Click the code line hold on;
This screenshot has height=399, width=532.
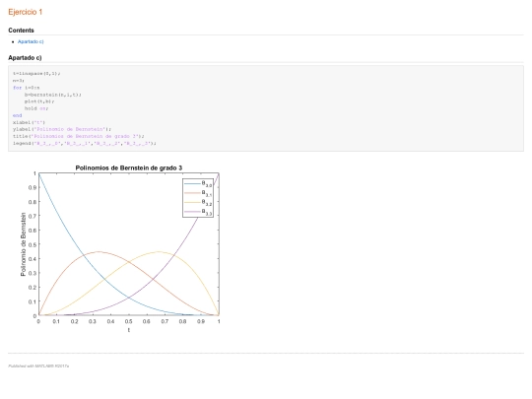point(36,108)
